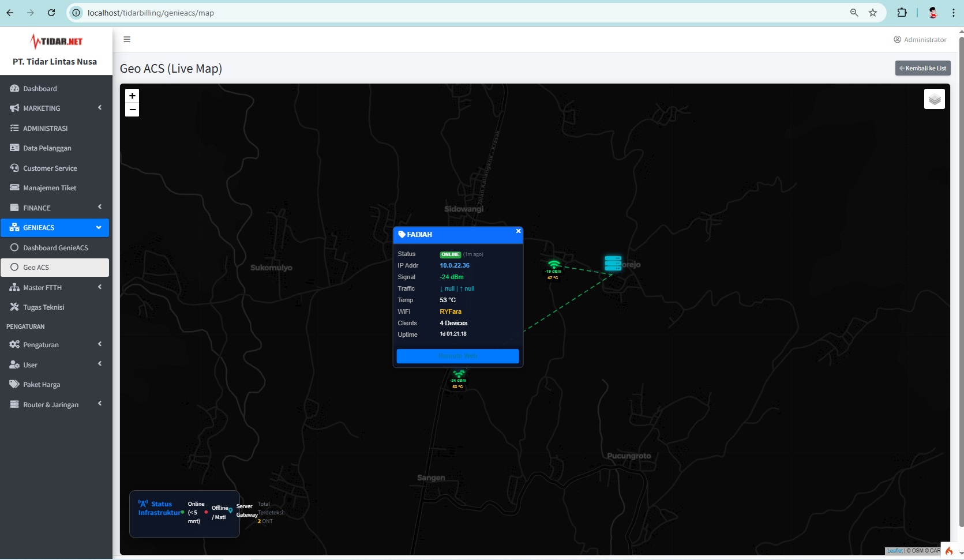
Task: Reload the browser page
Action: (x=51, y=13)
